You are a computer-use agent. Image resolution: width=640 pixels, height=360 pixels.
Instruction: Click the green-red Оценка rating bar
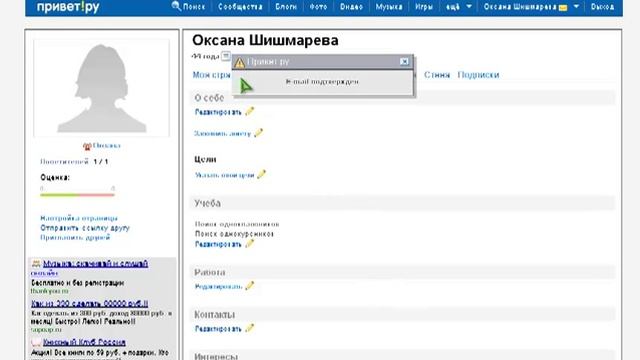(x=77, y=195)
